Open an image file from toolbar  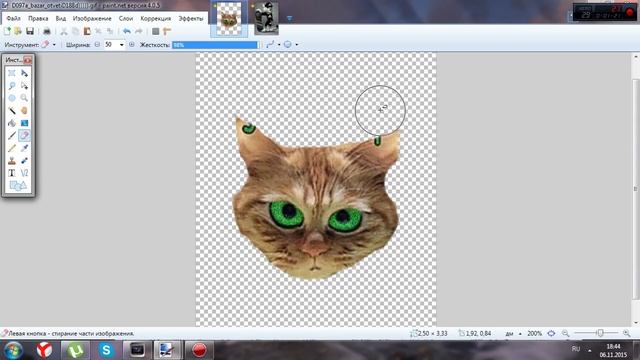pos(18,31)
